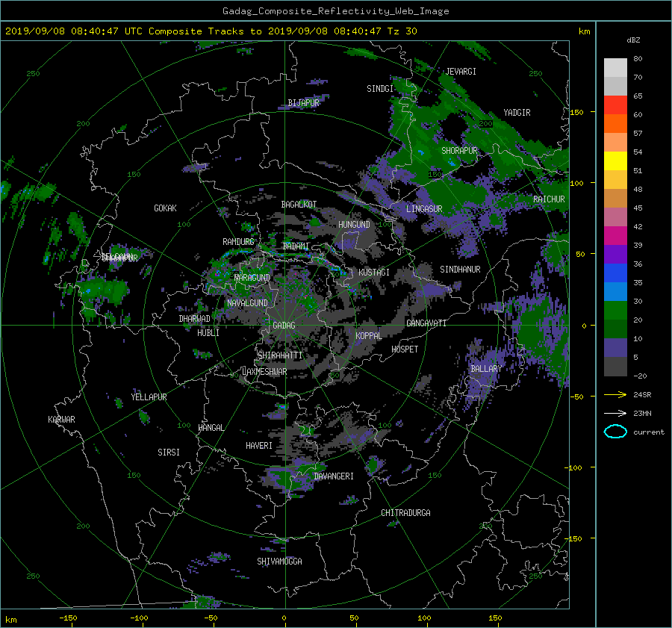
Task: Click the RAICHUR label
Action: 549,199
